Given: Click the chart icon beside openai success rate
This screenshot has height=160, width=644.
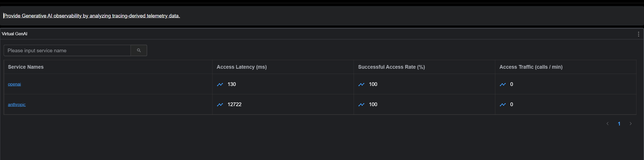Looking at the screenshot, I should pos(361,84).
